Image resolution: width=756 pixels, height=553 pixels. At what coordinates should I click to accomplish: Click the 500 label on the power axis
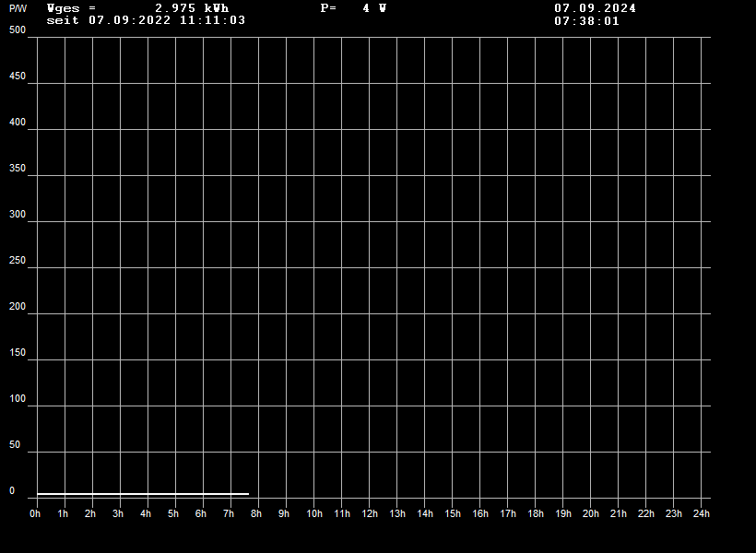[x=18, y=30]
